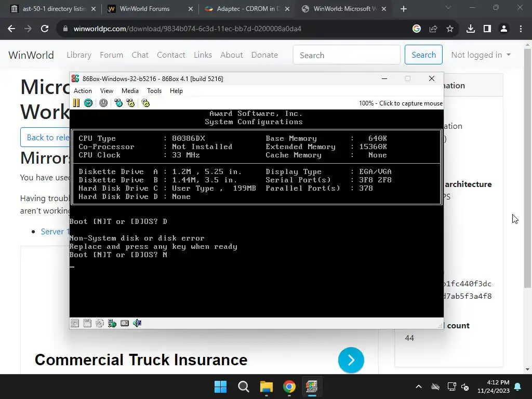Image resolution: width=532 pixels, height=399 pixels.
Task: Open Chrome downloads tray icon
Action: 471,29
